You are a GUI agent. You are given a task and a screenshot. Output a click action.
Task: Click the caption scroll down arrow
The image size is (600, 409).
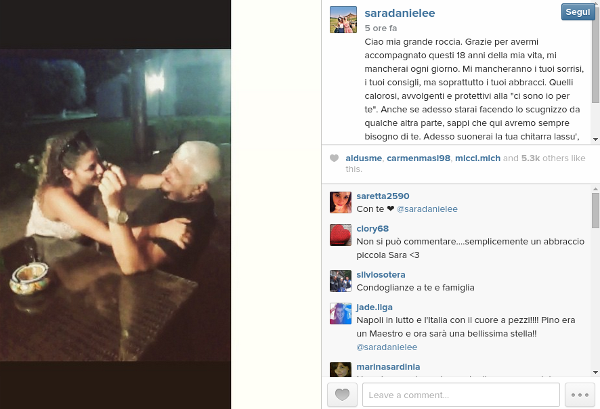pos(595,139)
